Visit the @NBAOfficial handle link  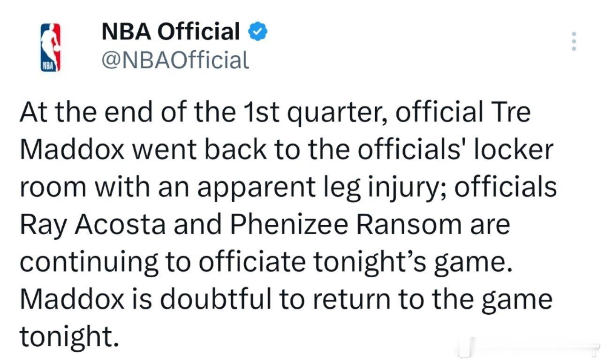tap(175, 60)
